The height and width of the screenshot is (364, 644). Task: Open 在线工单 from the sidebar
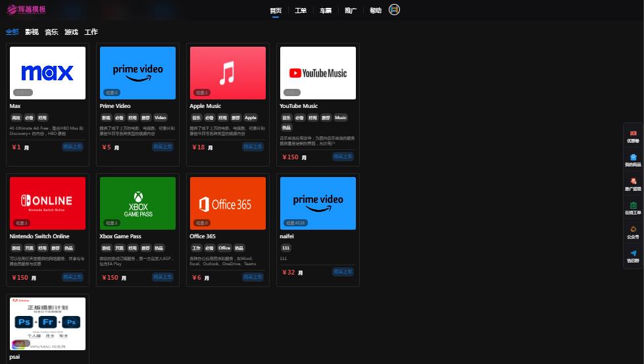point(633,208)
